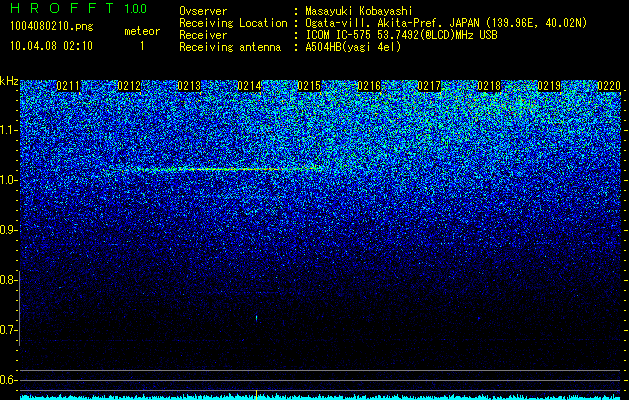Image resolution: width=629 pixels, height=400 pixels.
Task: Click the 0215 time marker
Action: 309,86
